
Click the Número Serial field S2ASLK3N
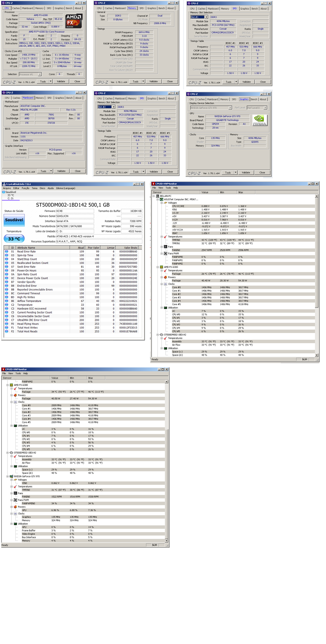point(75,216)
